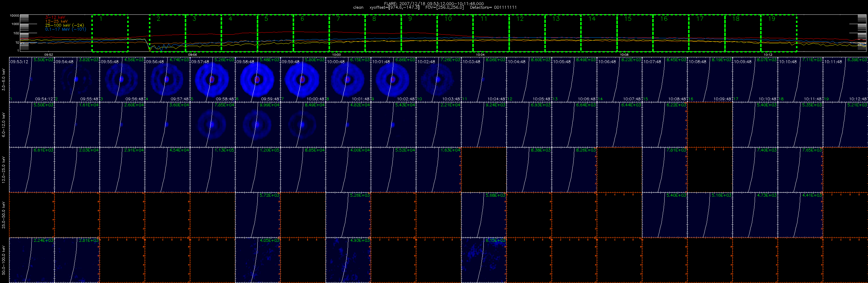Open the 3.0-6.0 keV image at 09:55:48

pos(122,79)
